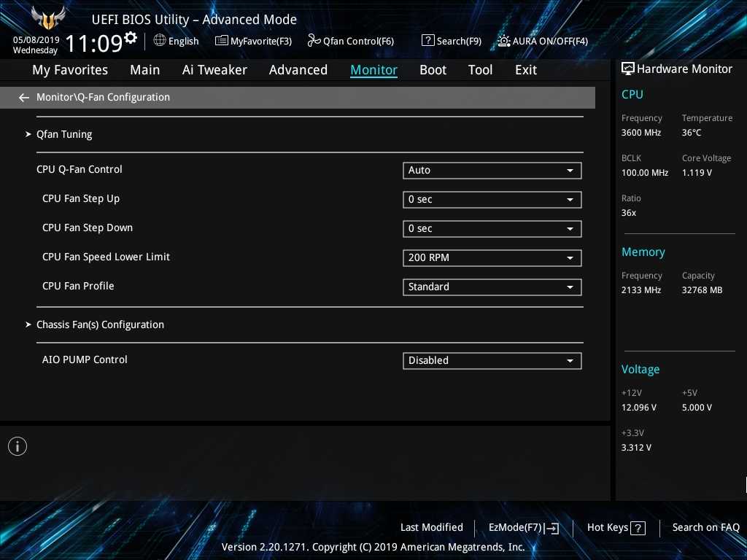This screenshot has width=747, height=560.
Task: Go to the Ai Tweaker tab
Action: coord(214,70)
